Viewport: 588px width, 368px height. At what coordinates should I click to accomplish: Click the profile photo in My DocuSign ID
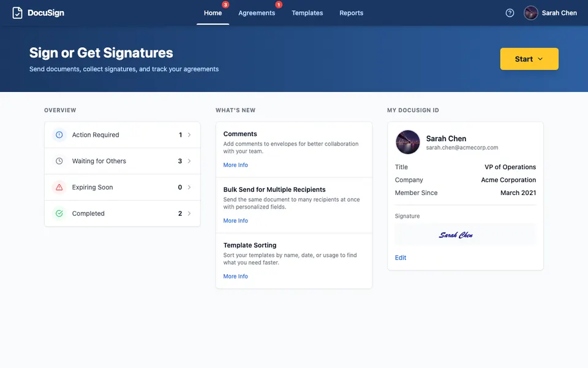click(408, 142)
